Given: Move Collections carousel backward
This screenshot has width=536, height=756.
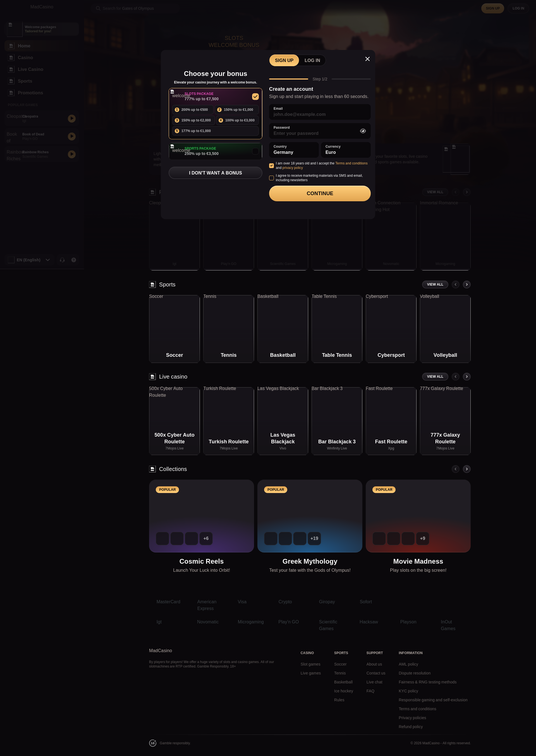Looking at the screenshot, I should pyautogui.click(x=456, y=469).
